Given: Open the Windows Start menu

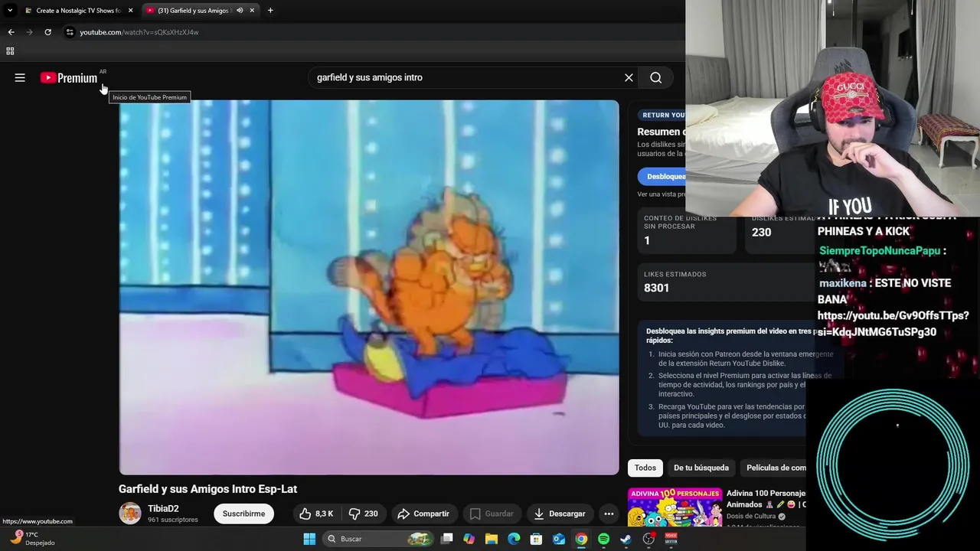Looking at the screenshot, I should [309, 539].
